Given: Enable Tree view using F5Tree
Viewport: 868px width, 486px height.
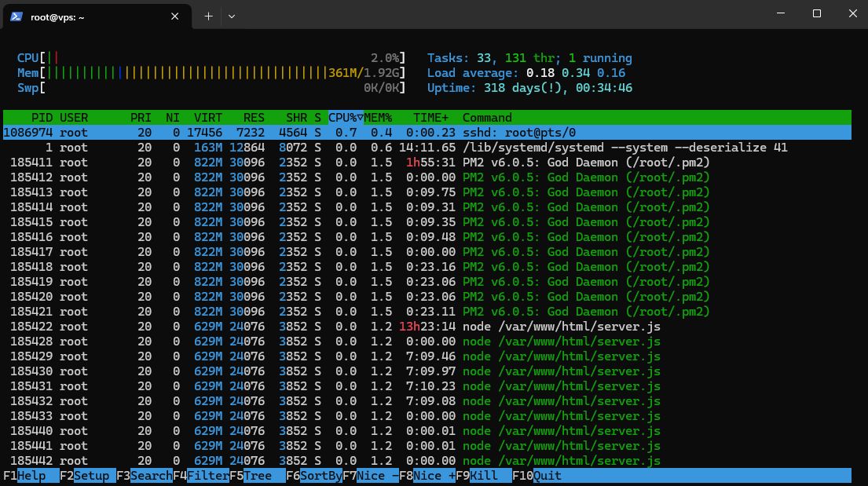Looking at the screenshot, I should pyautogui.click(x=257, y=475).
